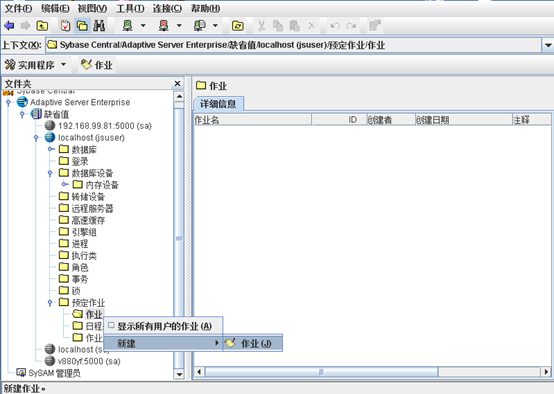554x394 pixels.
Task: Open the 新建 submenu
Action: pyautogui.click(x=164, y=343)
